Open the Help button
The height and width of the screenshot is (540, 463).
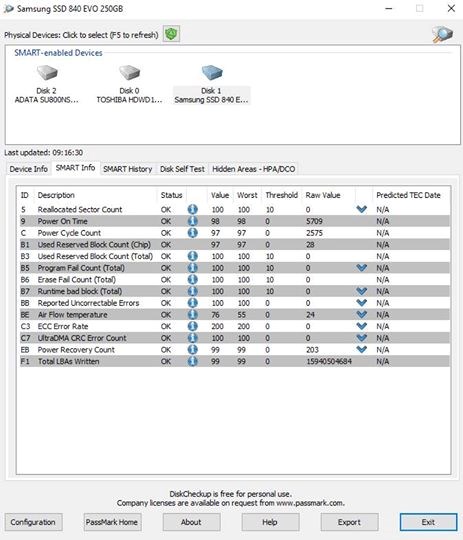270,522
